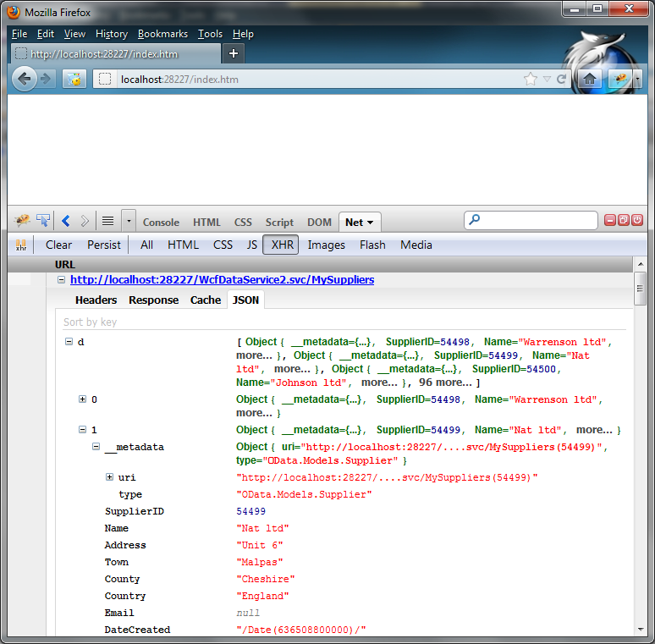Toggle the All filter in Net panel
Image resolution: width=655 pixels, height=644 pixels.
coord(146,245)
